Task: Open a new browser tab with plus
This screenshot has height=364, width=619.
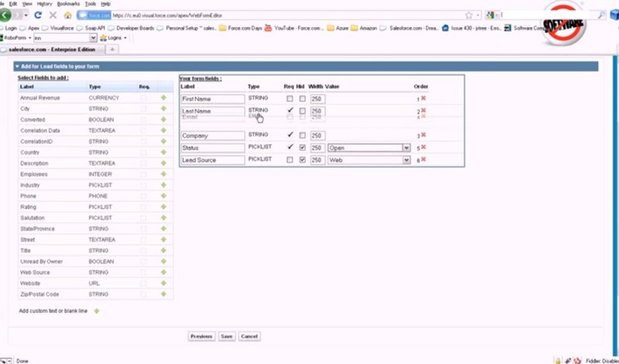Action: [112, 49]
